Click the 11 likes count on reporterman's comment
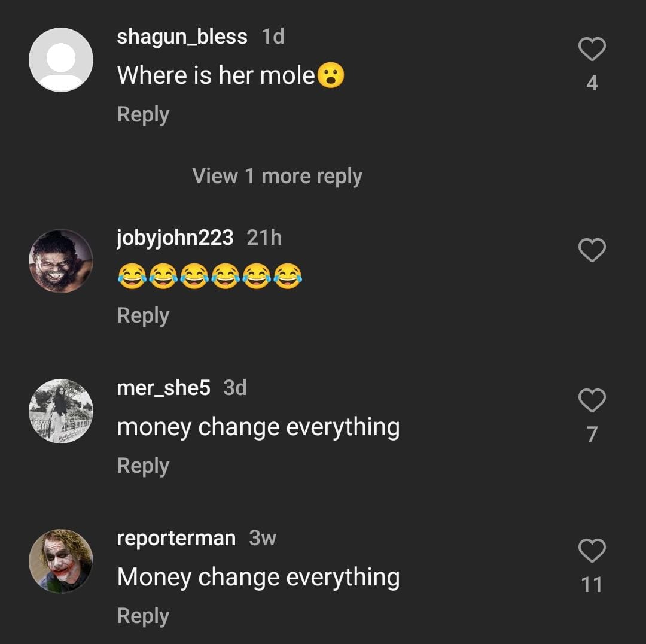This screenshot has width=646, height=644. tap(592, 584)
